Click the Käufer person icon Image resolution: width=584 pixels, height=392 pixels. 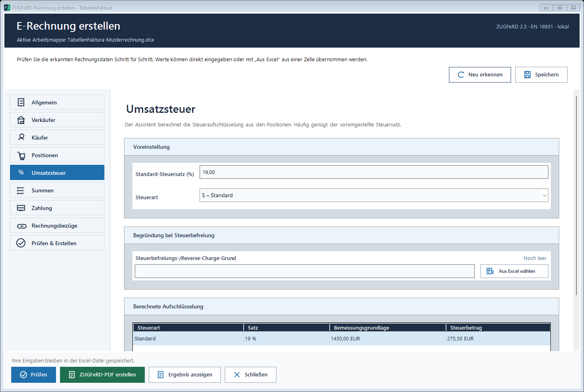click(x=21, y=137)
